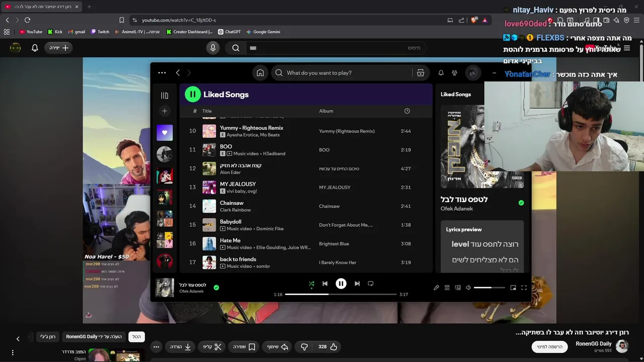Go back in Spotify navigation
The width and height of the screenshot is (644, 362).
pyautogui.click(x=178, y=73)
